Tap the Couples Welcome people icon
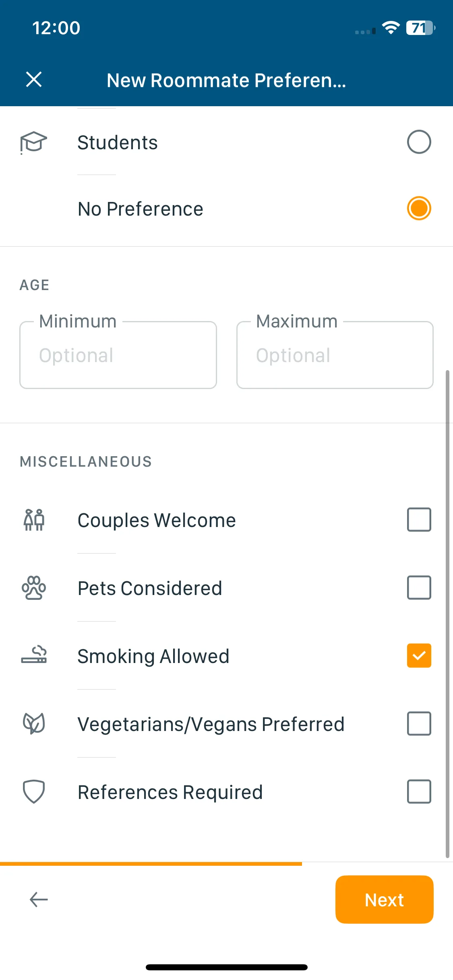This screenshot has height=980, width=453. (34, 520)
